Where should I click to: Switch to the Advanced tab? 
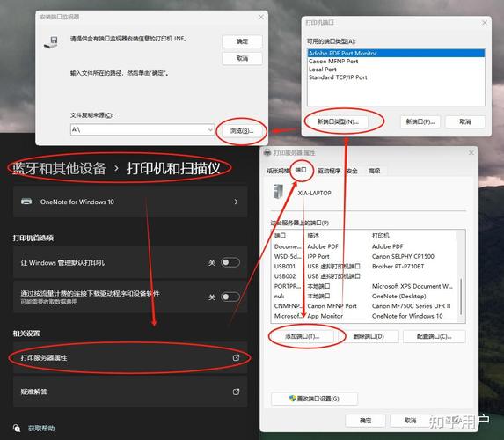(374, 171)
